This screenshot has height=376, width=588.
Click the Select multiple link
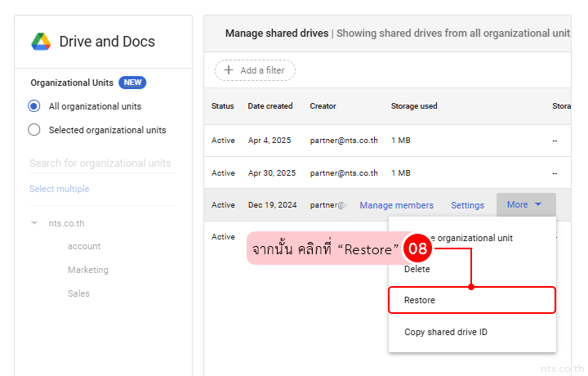point(60,189)
